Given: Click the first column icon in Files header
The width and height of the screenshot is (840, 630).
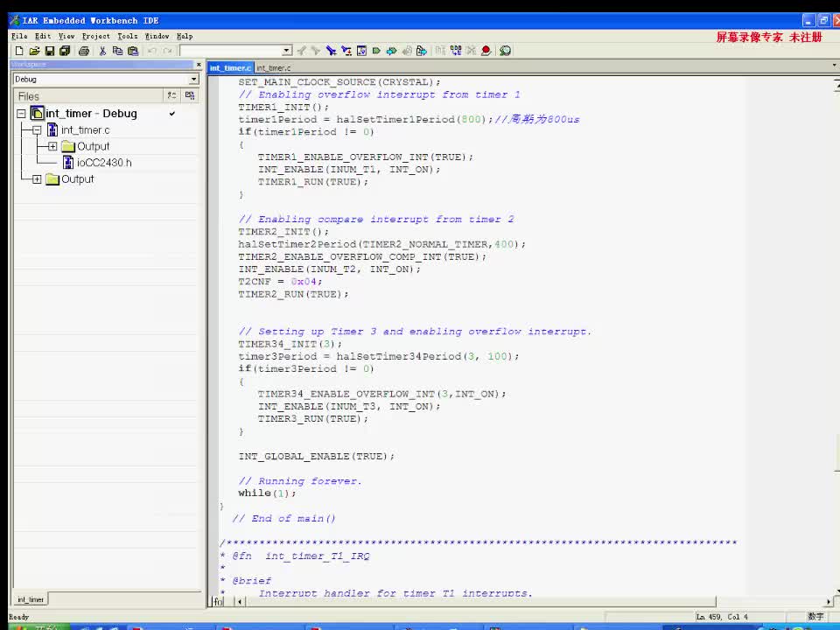Looking at the screenshot, I should 171,95.
